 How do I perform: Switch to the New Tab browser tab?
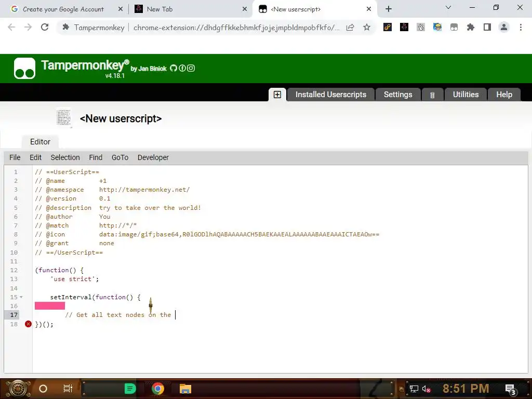click(160, 9)
